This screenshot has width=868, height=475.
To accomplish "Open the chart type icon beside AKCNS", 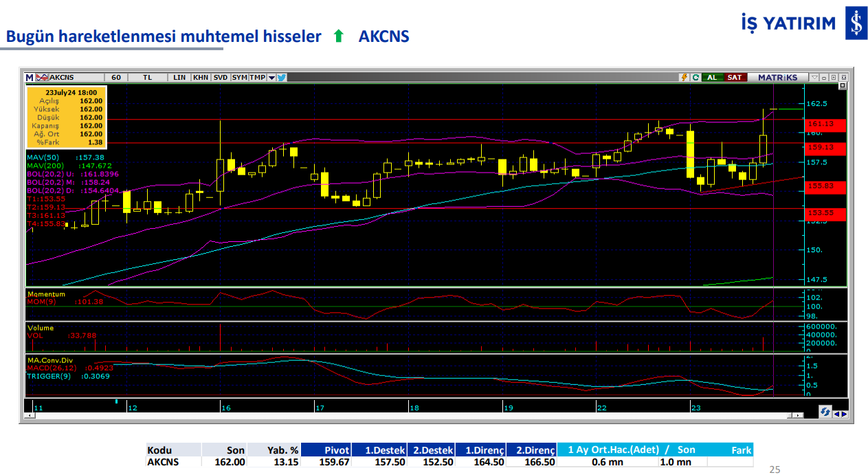I will click(42, 78).
